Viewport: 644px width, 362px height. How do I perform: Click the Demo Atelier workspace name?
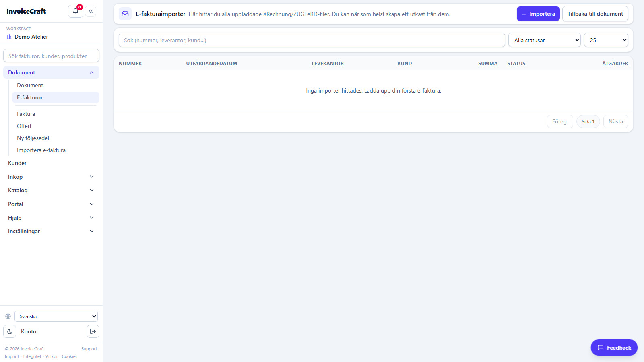tap(31, 37)
